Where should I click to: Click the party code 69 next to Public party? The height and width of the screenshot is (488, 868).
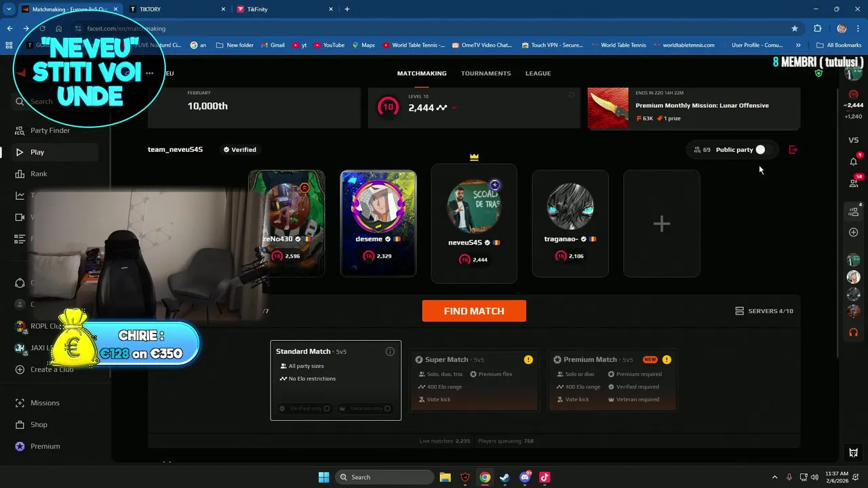[703, 150]
